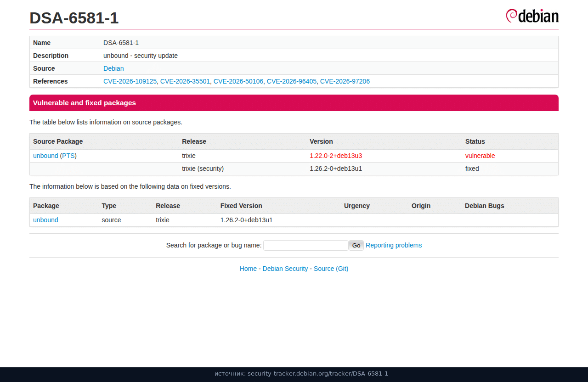Focus the package or bug search field
Image resolution: width=588 pixels, height=382 pixels.
click(305, 245)
